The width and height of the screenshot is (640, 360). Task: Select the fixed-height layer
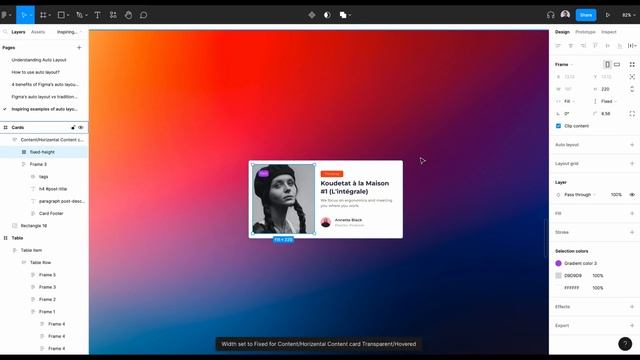tap(44, 152)
